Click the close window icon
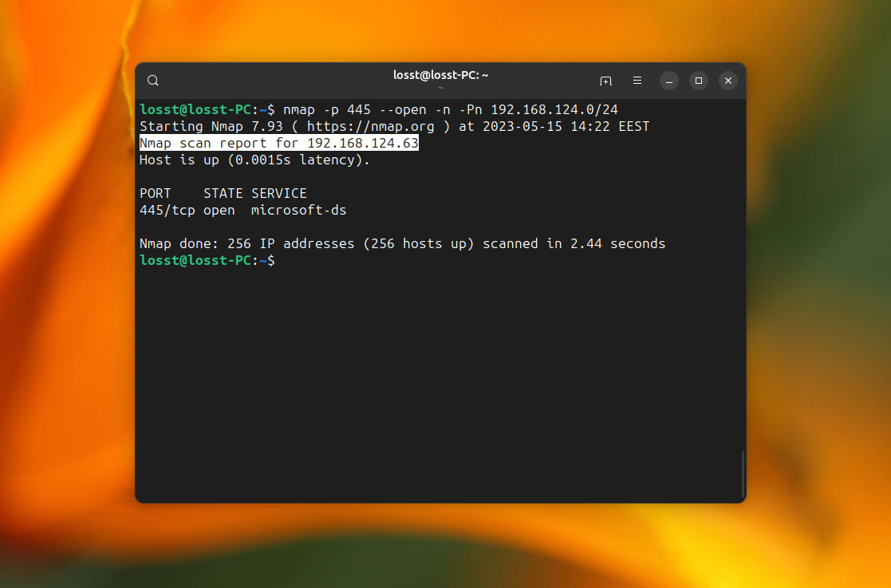Screen dimensions: 891x588 (727, 81)
